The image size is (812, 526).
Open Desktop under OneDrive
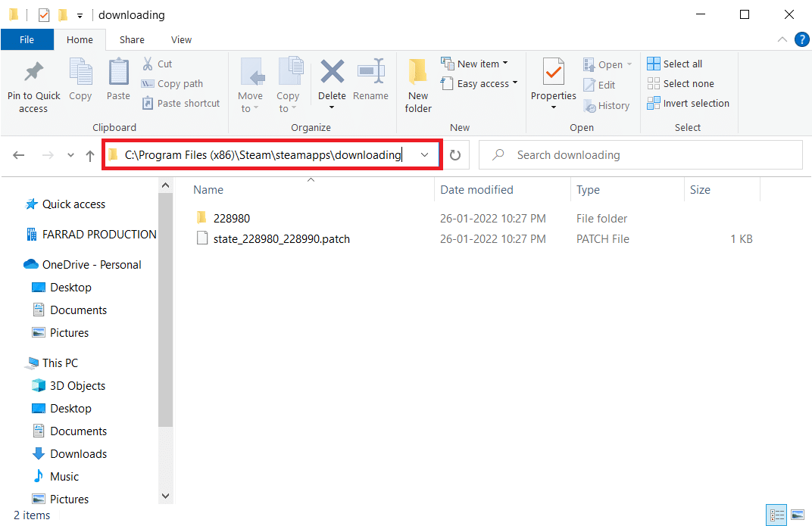coord(70,287)
